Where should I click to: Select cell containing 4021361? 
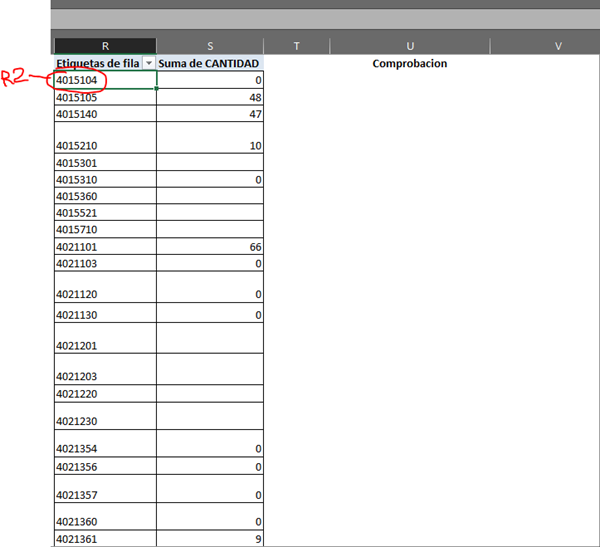[x=105, y=538]
